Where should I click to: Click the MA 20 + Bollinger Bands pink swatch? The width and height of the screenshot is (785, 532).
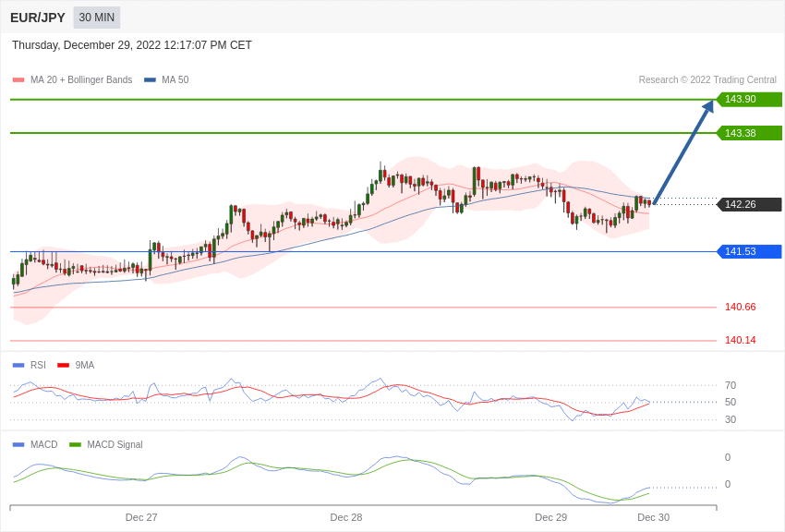coord(18,80)
